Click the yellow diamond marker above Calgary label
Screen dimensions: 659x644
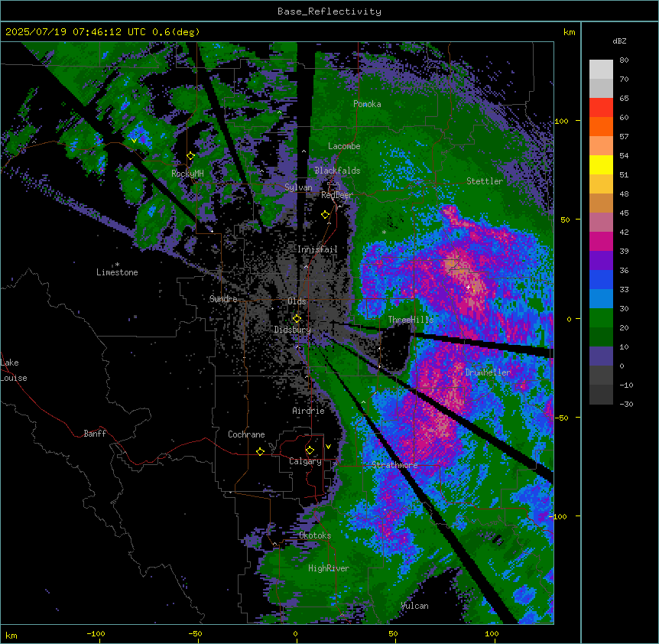point(310,450)
